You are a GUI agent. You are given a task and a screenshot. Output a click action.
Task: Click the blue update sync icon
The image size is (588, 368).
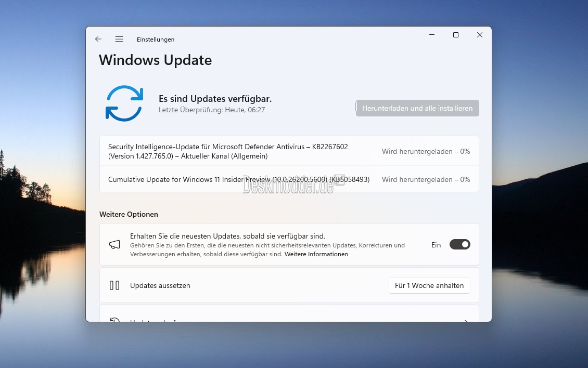[124, 103]
